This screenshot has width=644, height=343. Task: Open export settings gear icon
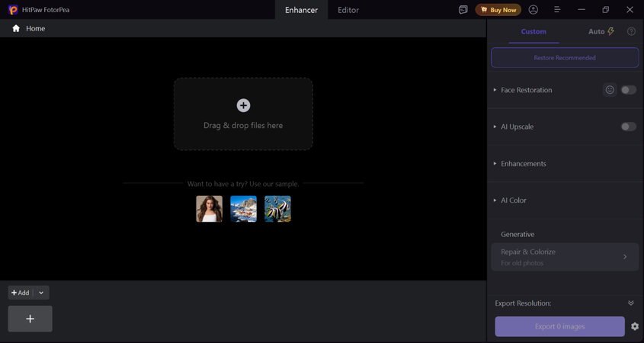coord(635,326)
